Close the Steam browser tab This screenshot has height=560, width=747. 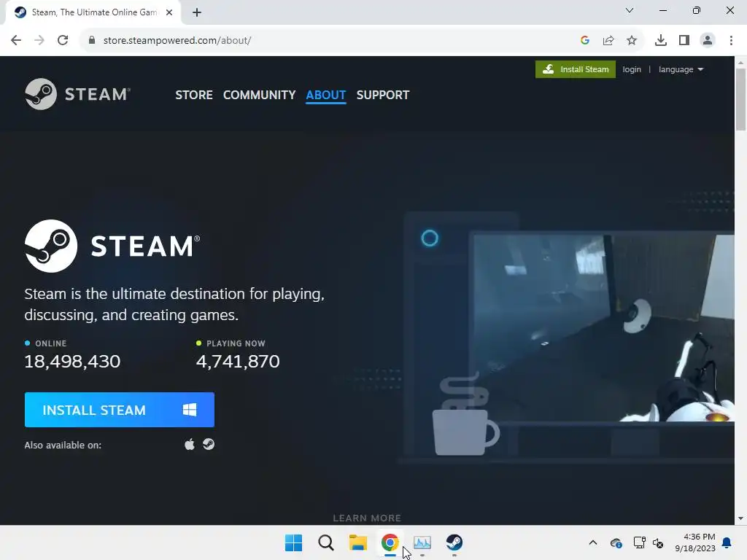(x=169, y=12)
